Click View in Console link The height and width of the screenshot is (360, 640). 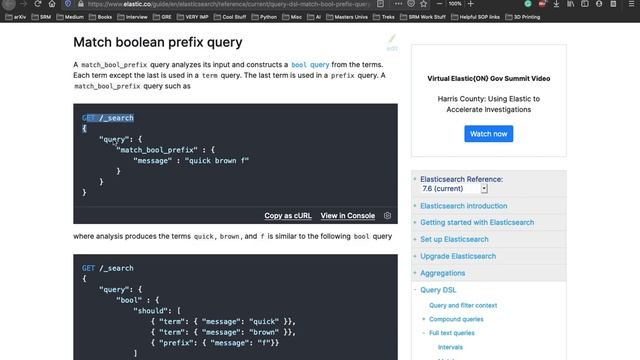(x=348, y=216)
